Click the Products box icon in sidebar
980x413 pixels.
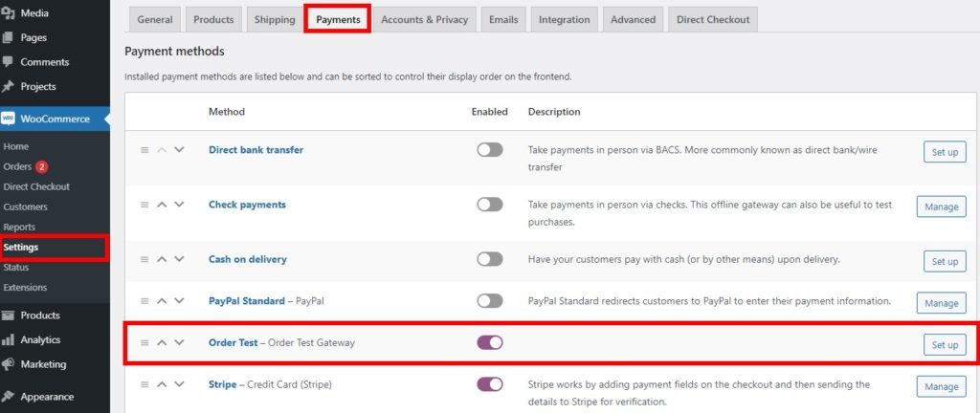(x=8, y=315)
